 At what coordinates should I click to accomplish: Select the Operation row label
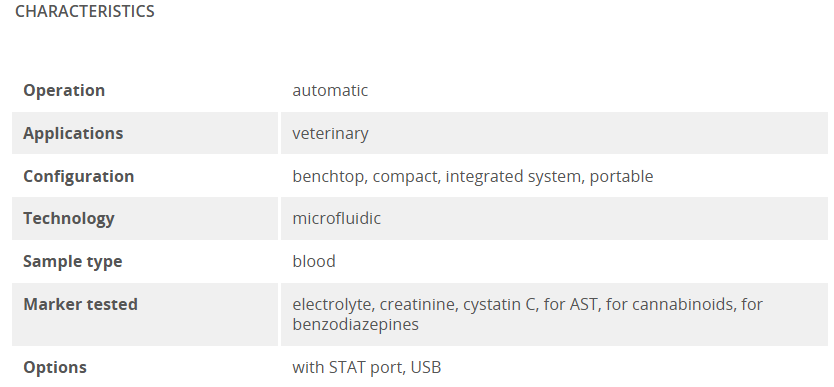click(64, 90)
